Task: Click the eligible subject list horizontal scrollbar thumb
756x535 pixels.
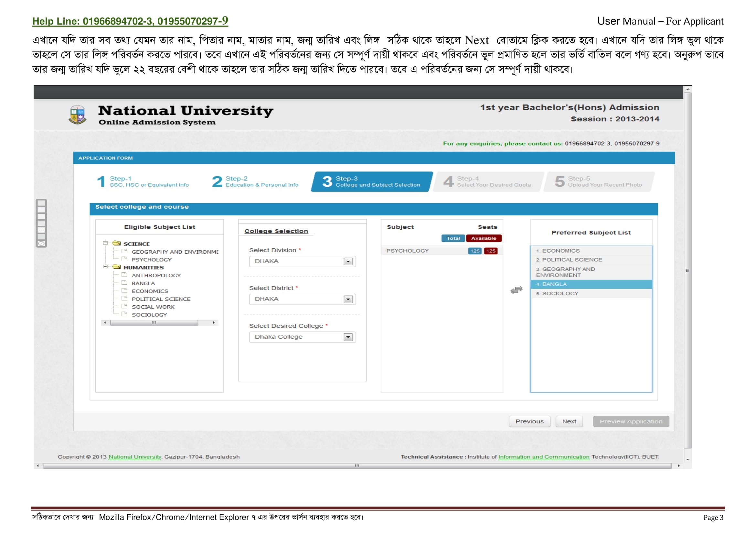Action: [x=154, y=323]
